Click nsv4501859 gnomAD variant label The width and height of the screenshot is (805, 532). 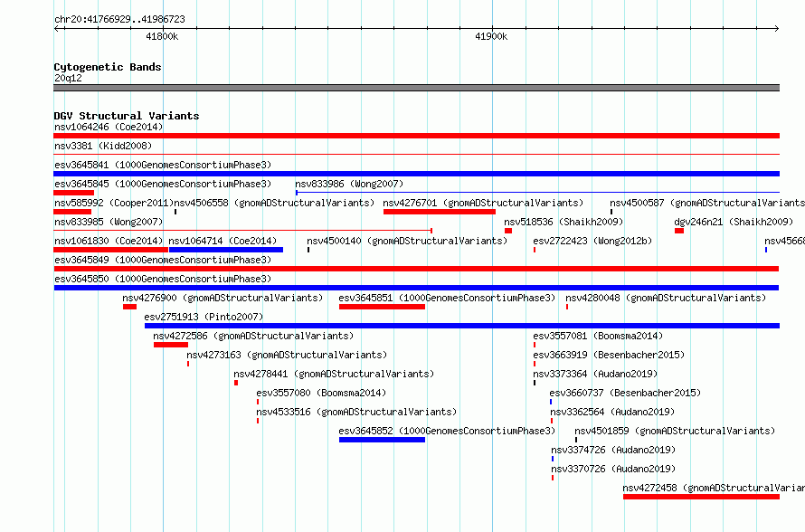point(675,431)
